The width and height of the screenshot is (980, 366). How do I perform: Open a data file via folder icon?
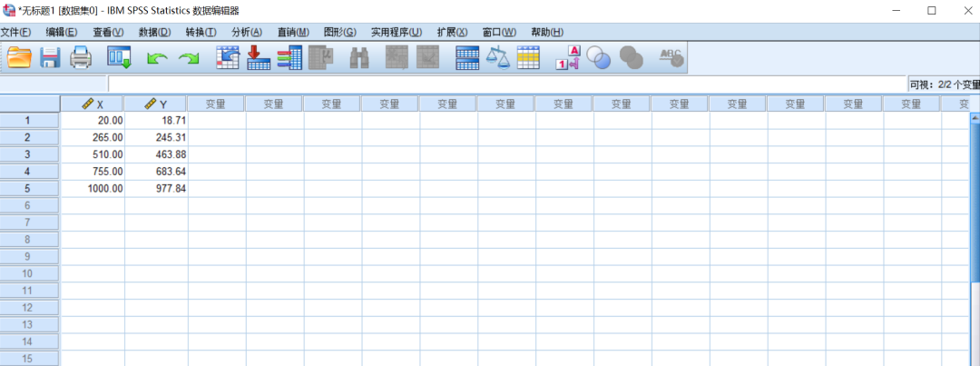[19, 57]
